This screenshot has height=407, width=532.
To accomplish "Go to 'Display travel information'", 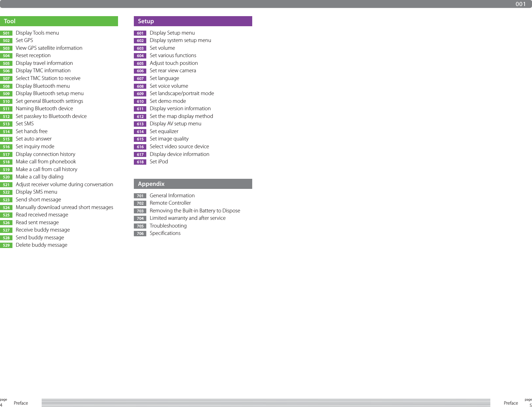I will (x=44, y=63).
